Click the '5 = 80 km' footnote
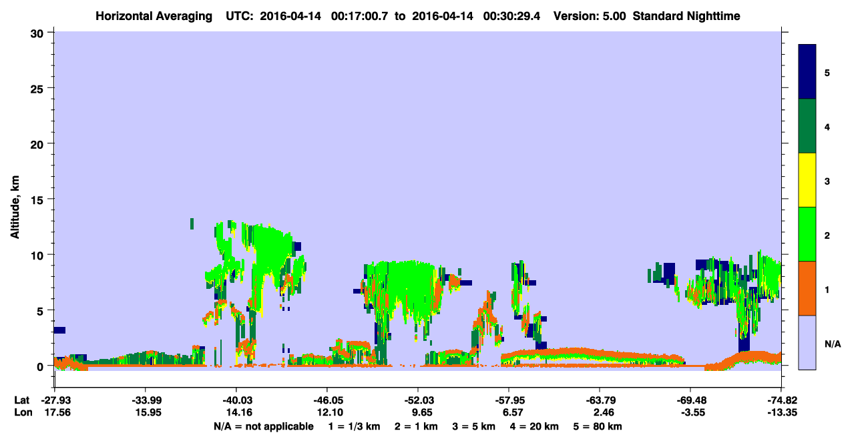This screenshot has height=445, width=868. pos(598,426)
